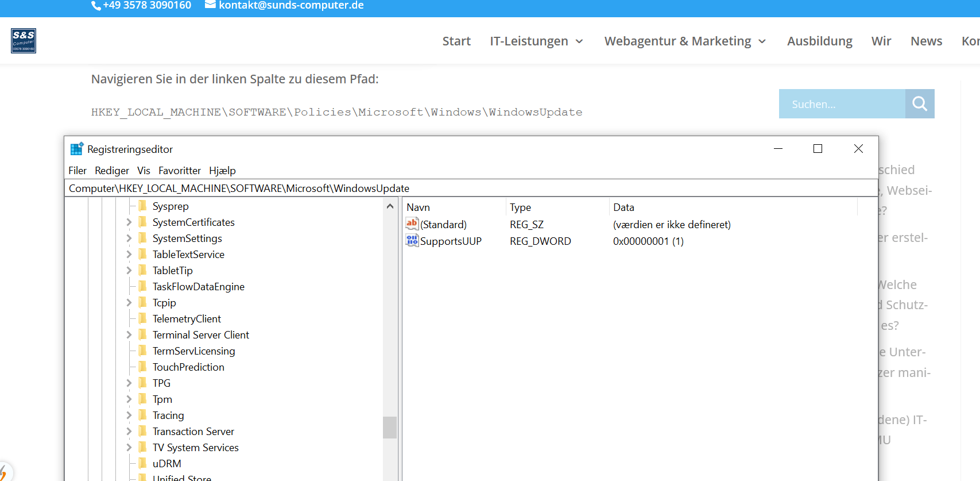
Task: Click the Suchen search input field
Action: (842, 104)
